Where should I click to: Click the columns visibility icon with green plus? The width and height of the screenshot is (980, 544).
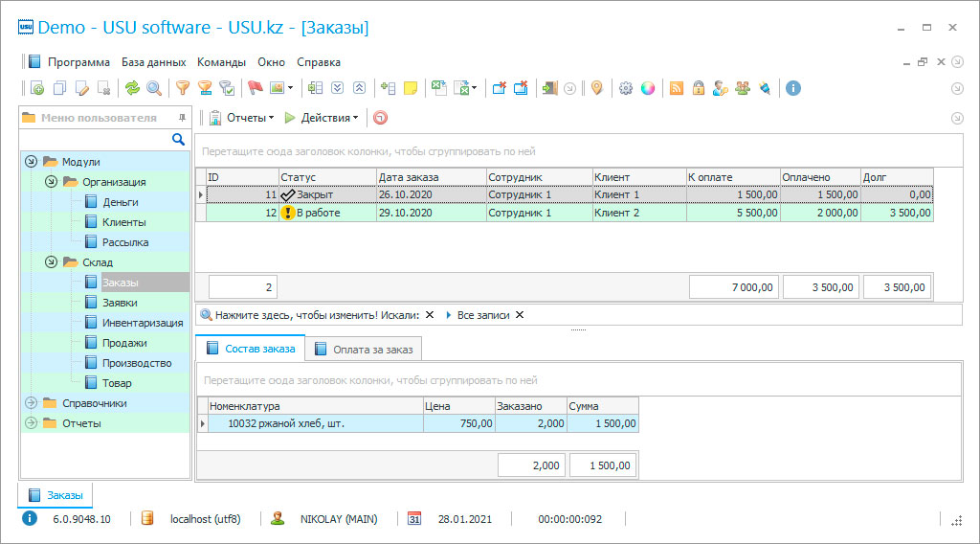tap(315, 88)
